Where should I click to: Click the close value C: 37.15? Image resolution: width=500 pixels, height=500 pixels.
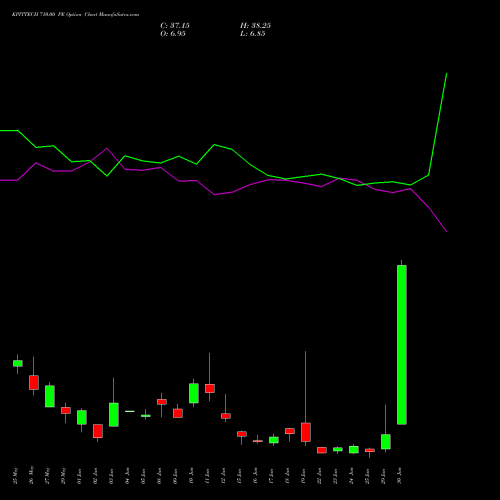[175, 26]
